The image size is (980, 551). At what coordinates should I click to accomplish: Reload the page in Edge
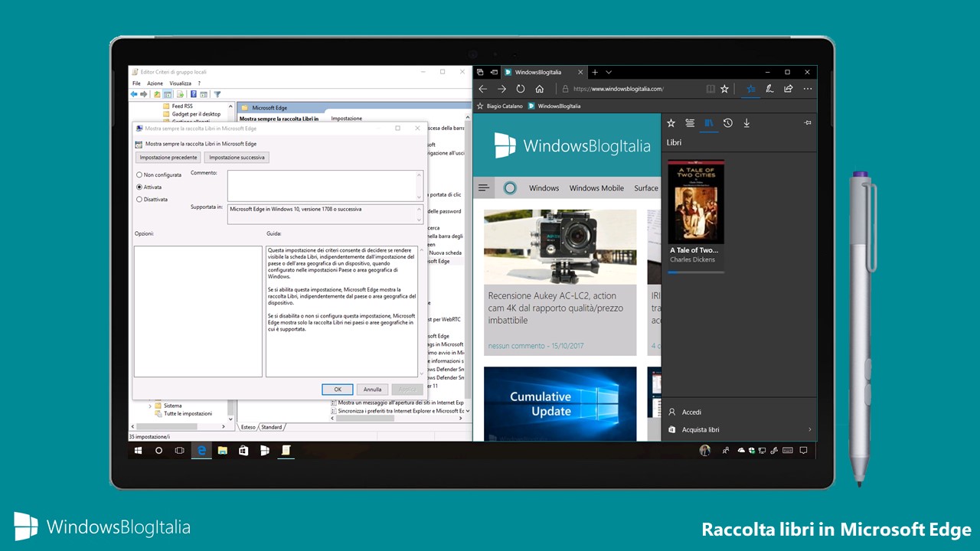(521, 89)
